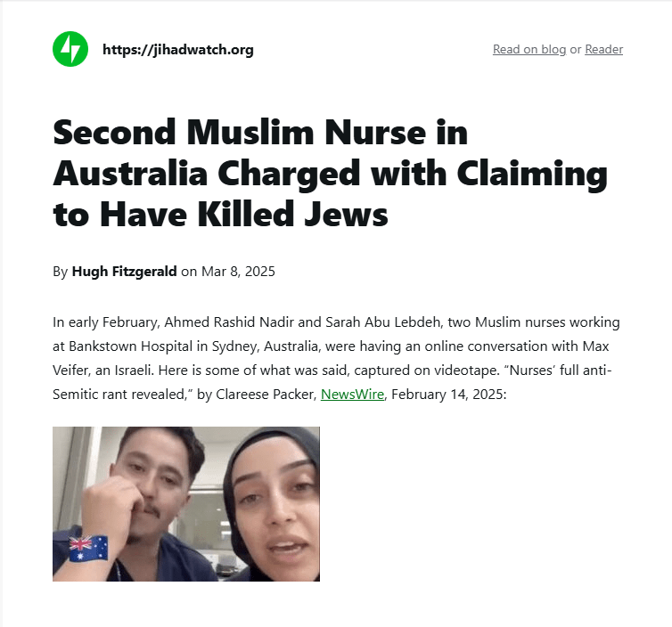Click the man with mustache in photo
672x627 pixels.
pyautogui.click(x=145, y=501)
